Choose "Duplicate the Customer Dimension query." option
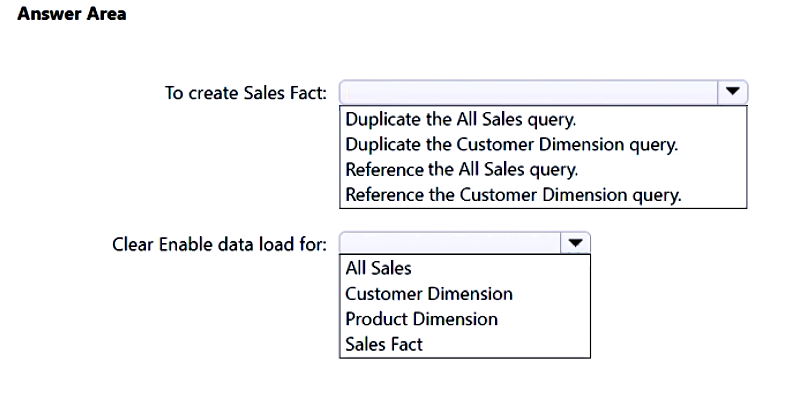This screenshot has width=804, height=400. [x=511, y=144]
